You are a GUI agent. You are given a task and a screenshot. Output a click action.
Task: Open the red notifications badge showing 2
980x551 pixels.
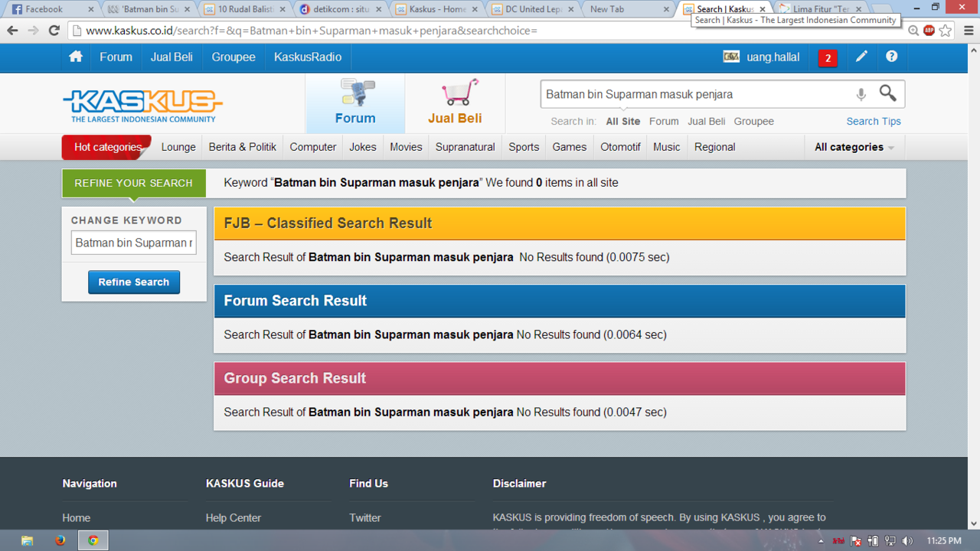[x=828, y=58]
